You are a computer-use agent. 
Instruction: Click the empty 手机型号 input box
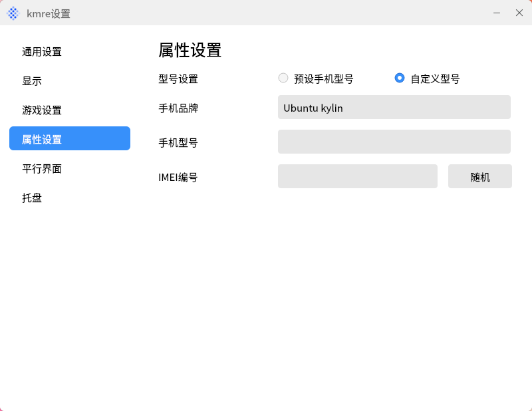click(394, 142)
